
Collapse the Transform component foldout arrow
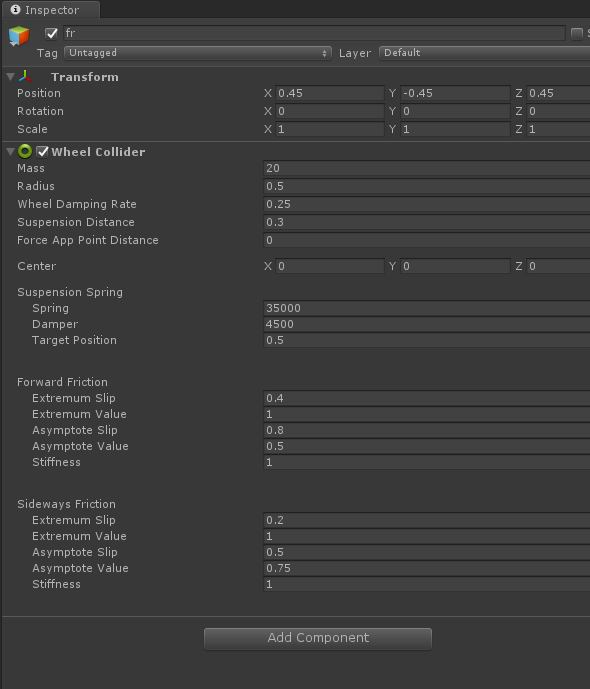(x=11, y=77)
